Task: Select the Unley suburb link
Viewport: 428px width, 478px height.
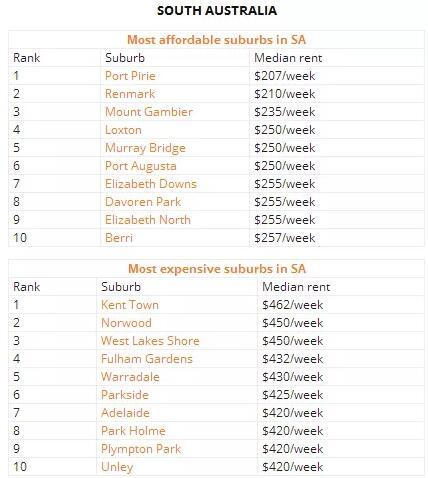Action: pyautogui.click(x=117, y=467)
